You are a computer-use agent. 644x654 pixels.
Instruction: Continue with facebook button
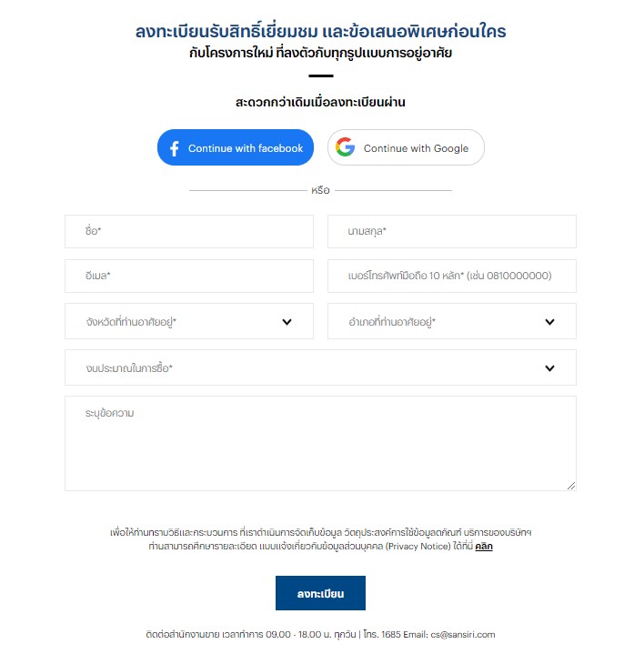point(236,147)
